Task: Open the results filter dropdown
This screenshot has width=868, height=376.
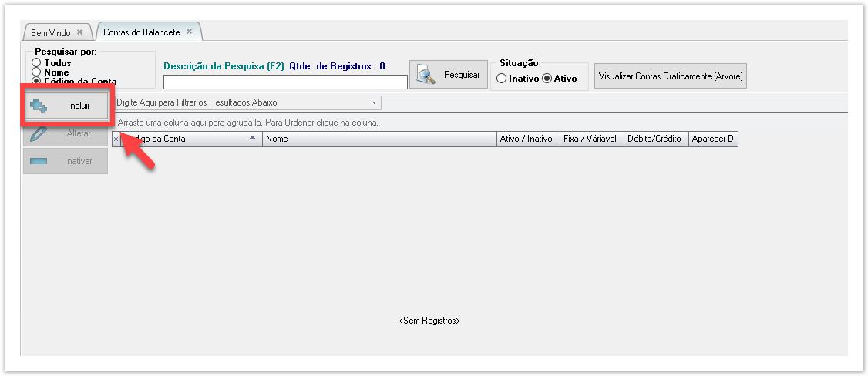Action: tap(375, 102)
